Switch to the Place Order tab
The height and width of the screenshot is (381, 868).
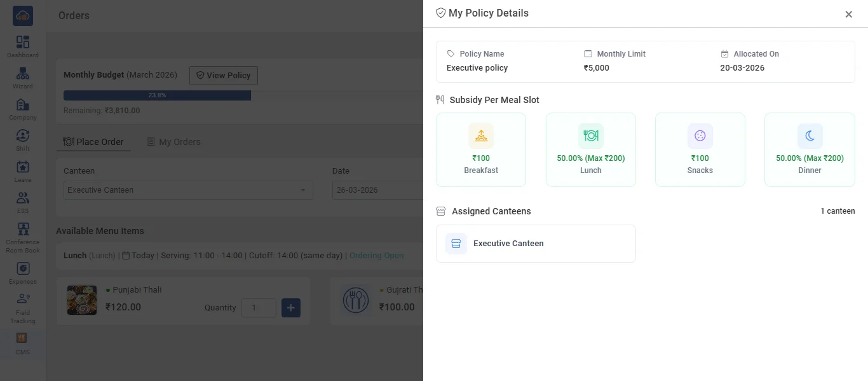tap(93, 142)
